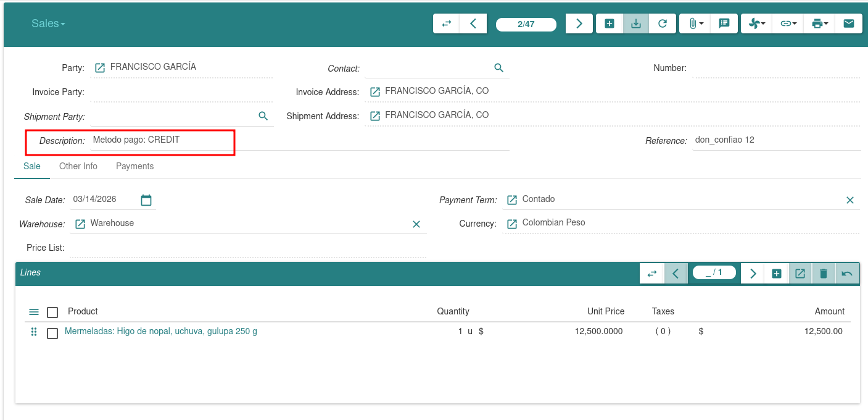The width and height of the screenshot is (868, 420).
Task: Create a new sale record
Action: (610, 23)
